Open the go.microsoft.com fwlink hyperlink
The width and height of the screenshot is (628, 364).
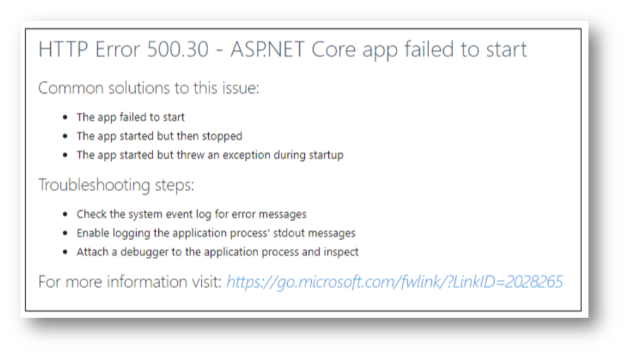click(x=394, y=282)
